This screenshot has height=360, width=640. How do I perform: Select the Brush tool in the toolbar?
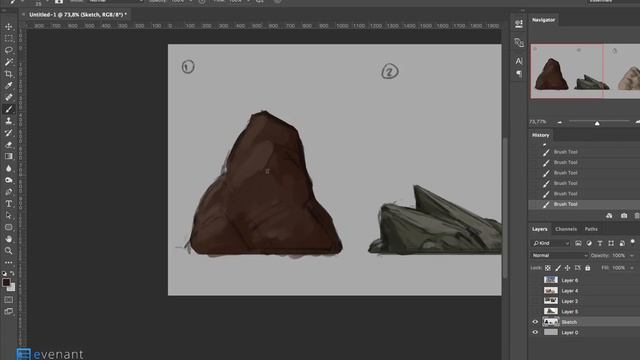9,109
